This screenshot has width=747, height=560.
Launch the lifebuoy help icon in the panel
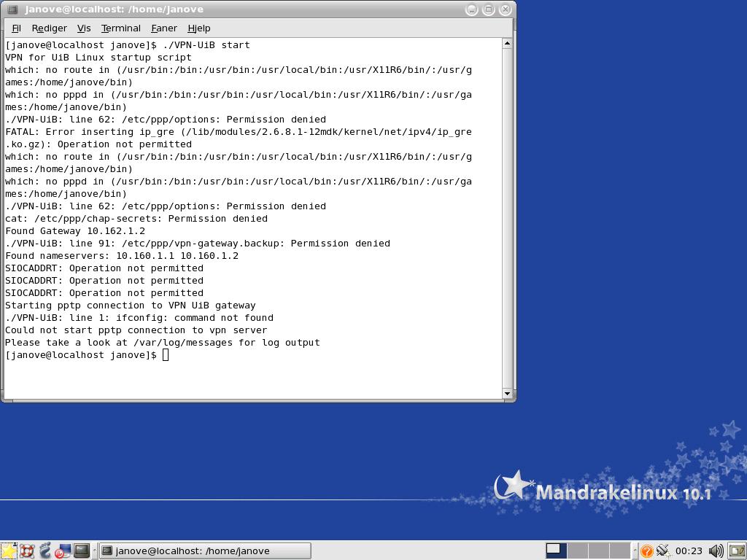coord(27,551)
